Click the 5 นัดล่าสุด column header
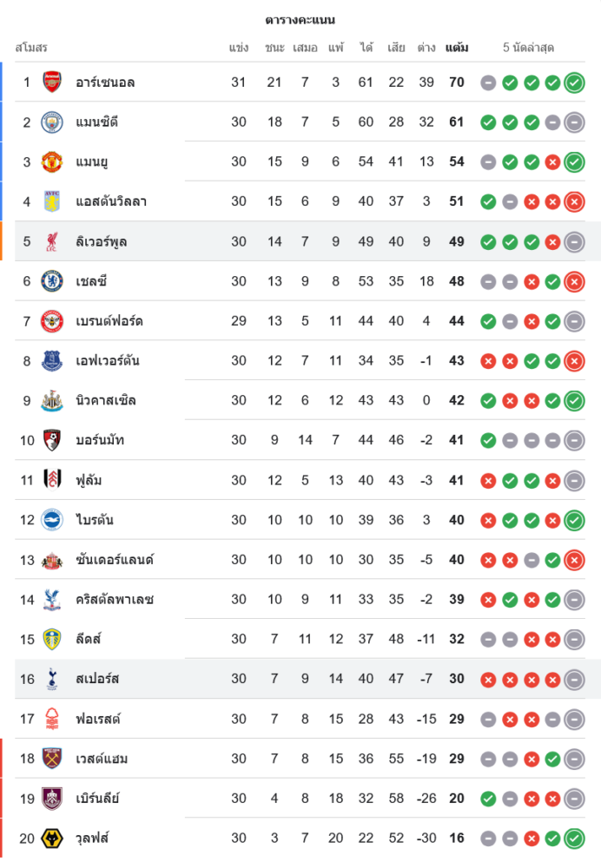 (x=528, y=48)
